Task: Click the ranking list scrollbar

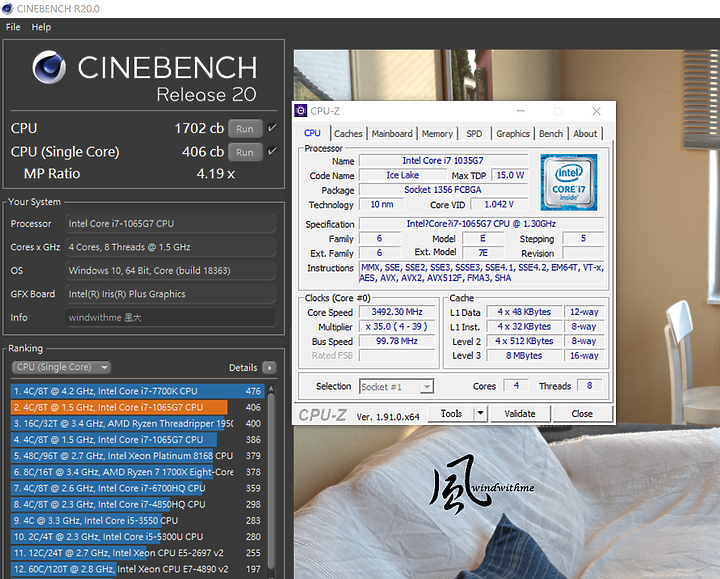Action: pos(271,480)
